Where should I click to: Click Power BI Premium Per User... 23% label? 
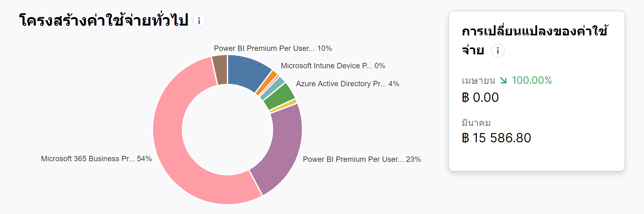(362, 159)
